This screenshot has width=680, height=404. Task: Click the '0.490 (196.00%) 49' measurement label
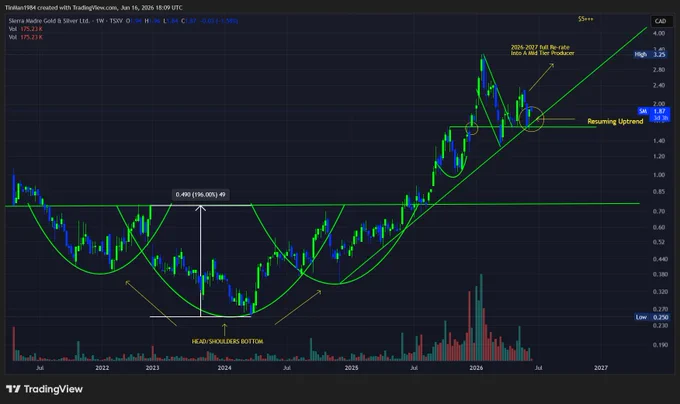200,195
